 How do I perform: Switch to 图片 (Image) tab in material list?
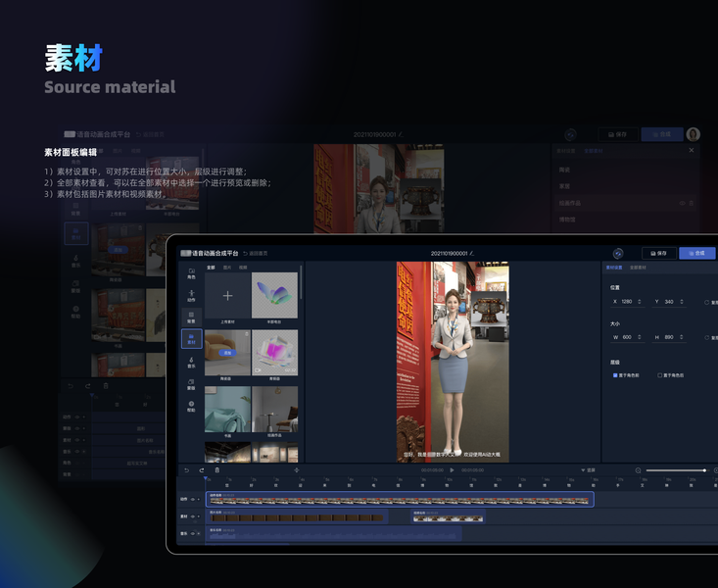coord(227,268)
